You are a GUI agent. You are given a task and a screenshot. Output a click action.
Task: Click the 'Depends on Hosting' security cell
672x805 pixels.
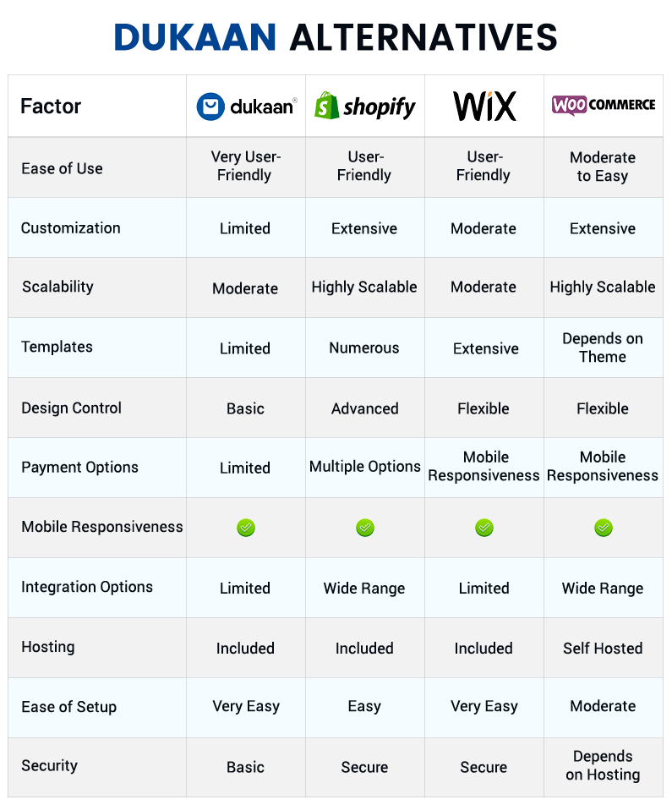tap(603, 765)
